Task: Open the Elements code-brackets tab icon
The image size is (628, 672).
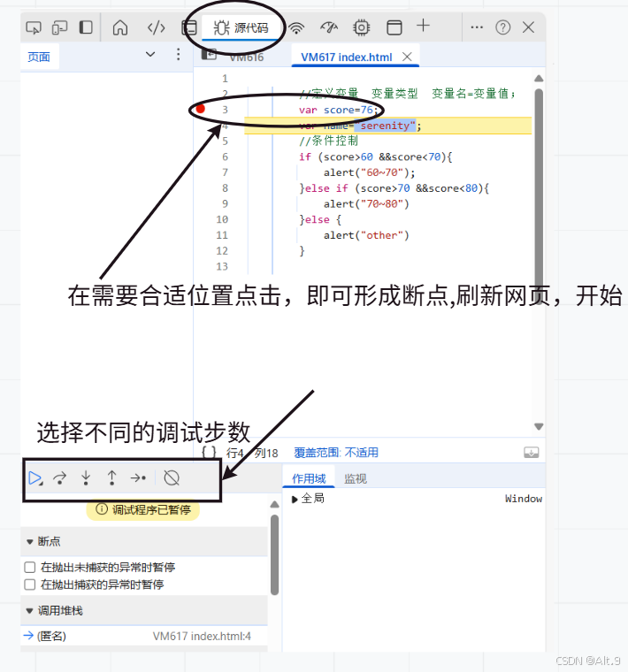Action: pyautogui.click(x=156, y=28)
